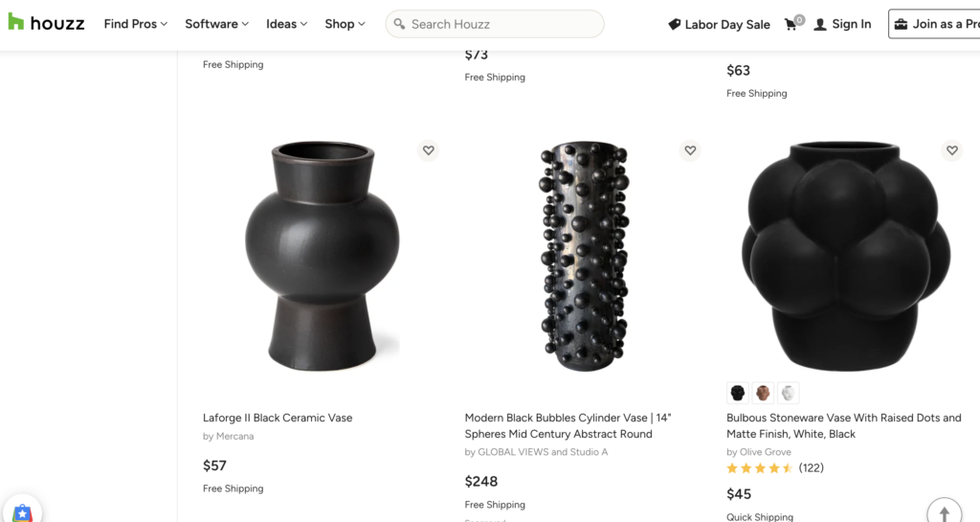
Task: Click the search magnifier icon
Action: [x=399, y=24]
